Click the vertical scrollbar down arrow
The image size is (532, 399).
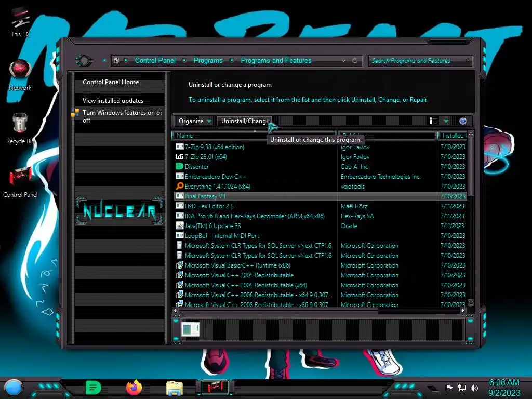[x=471, y=302]
